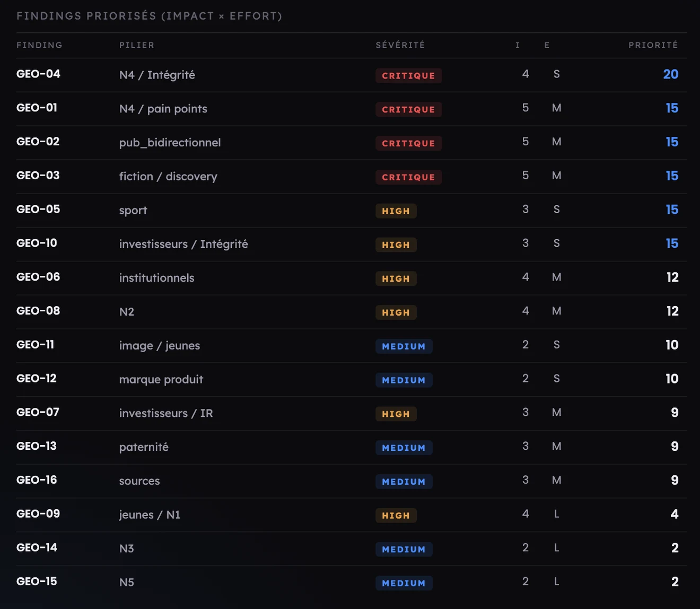The height and width of the screenshot is (609, 700).
Task: Click the PILIER column header
Action: (137, 45)
